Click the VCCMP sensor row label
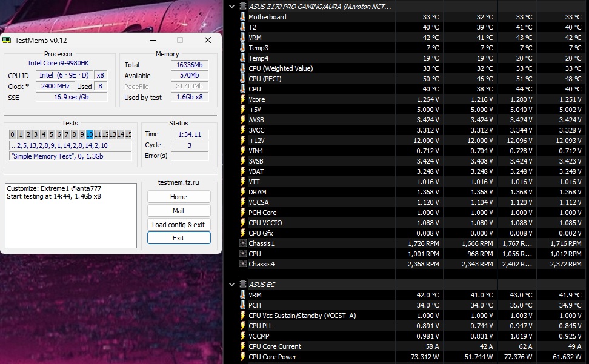Viewport: 589px width, 364px height. [x=259, y=336]
